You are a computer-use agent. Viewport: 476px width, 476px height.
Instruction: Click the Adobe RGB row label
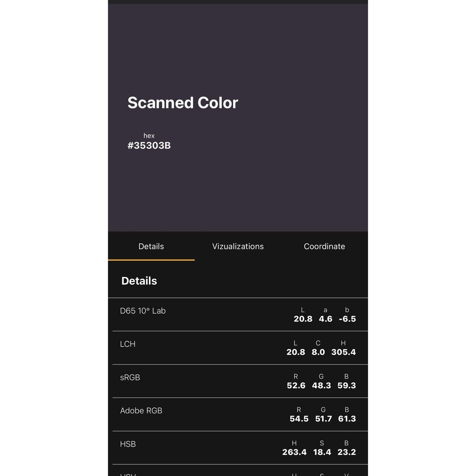[141, 410]
